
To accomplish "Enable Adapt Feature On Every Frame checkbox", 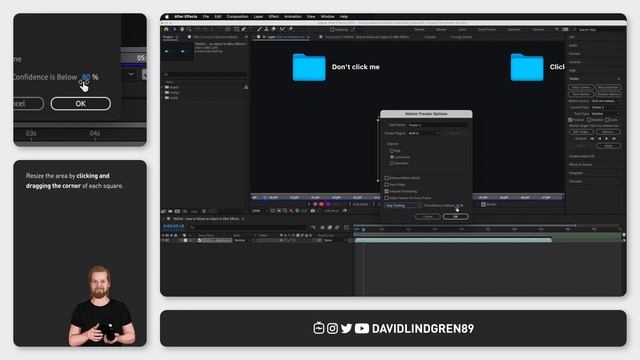I will pyautogui.click(x=387, y=198).
